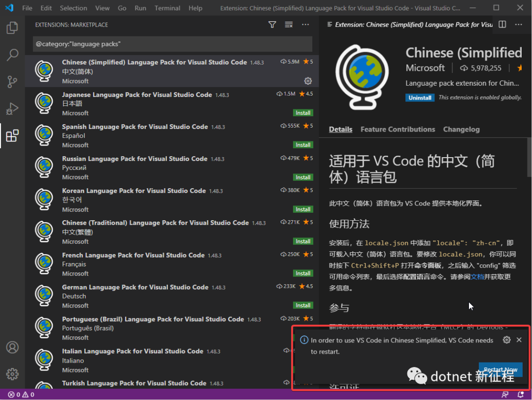Focus the extensions search input field

pyautogui.click(x=172, y=44)
